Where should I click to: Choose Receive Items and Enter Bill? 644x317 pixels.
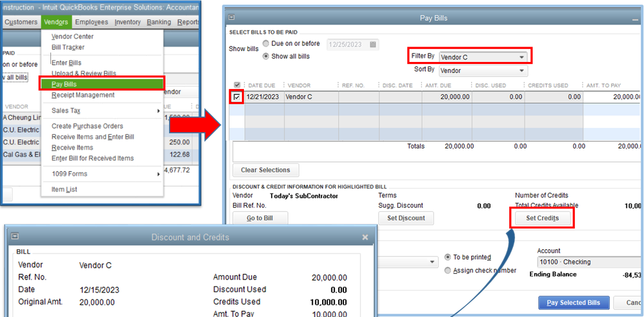pos(92,137)
